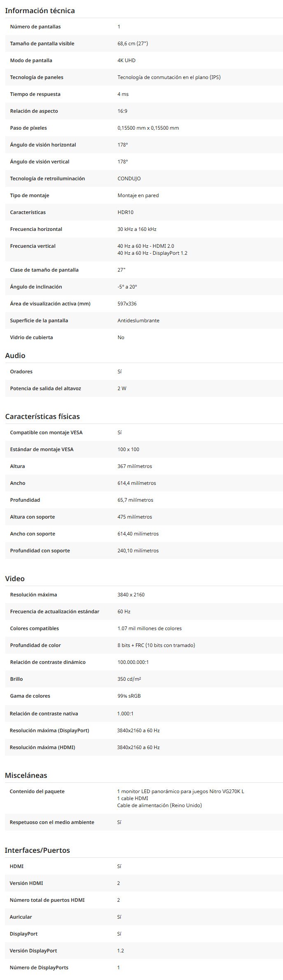Image resolution: width=283 pixels, height=980 pixels.
Task: Click the "Interfaces/Puertos" section heading
Action: click(x=37, y=850)
